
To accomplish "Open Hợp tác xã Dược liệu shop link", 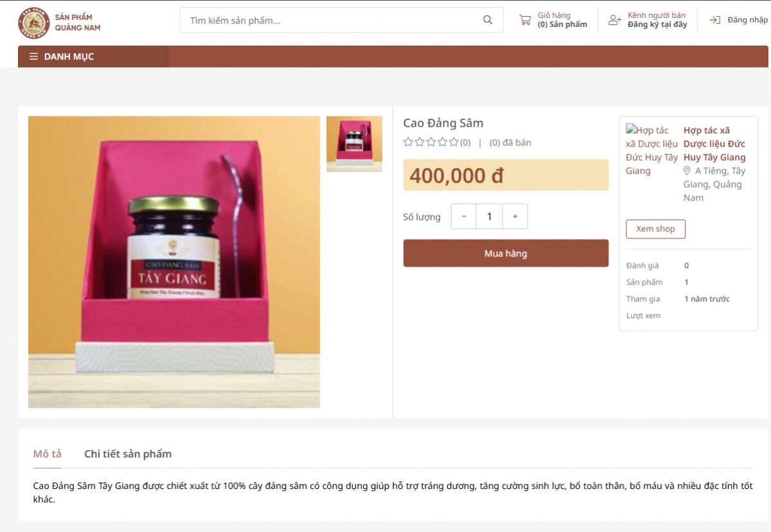I will [x=714, y=144].
